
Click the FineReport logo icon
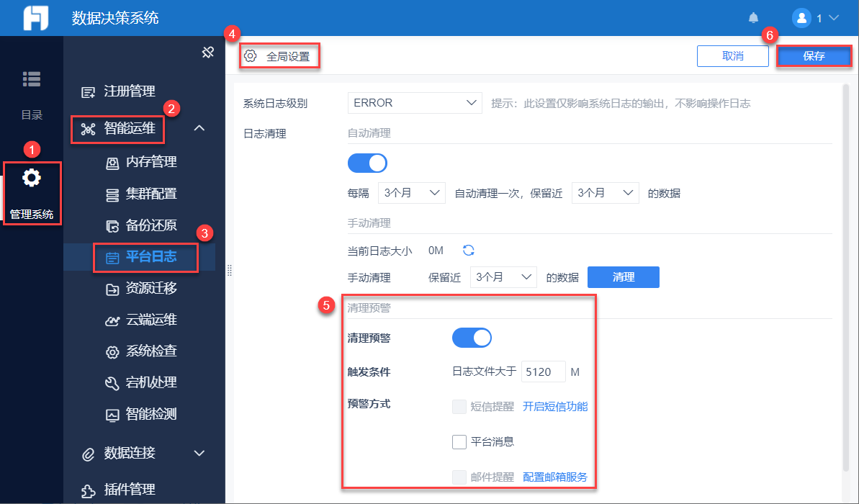35,17
